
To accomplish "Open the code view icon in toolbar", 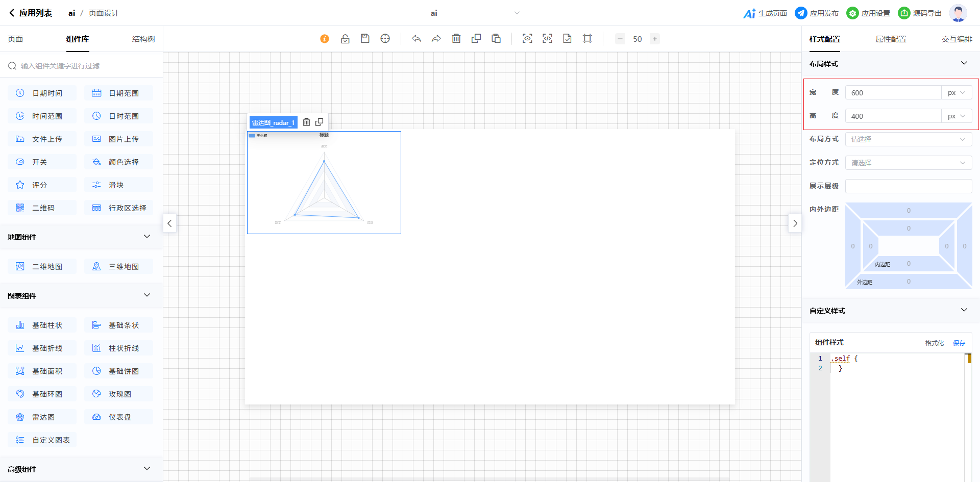I will tap(547, 39).
